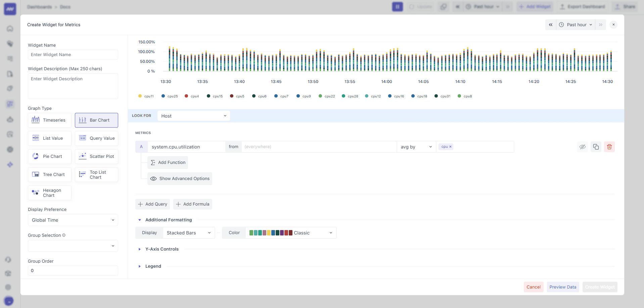Select the Timeseries graph type
Screen dimensions: 644x308
point(49,120)
